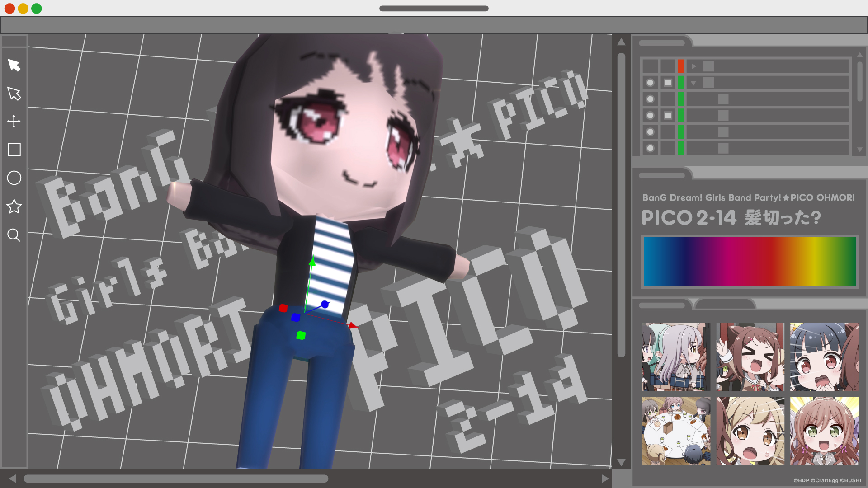The height and width of the screenshot is (488, 868).
Task: Check the empty lock box in third layer row
Action: 668,99
